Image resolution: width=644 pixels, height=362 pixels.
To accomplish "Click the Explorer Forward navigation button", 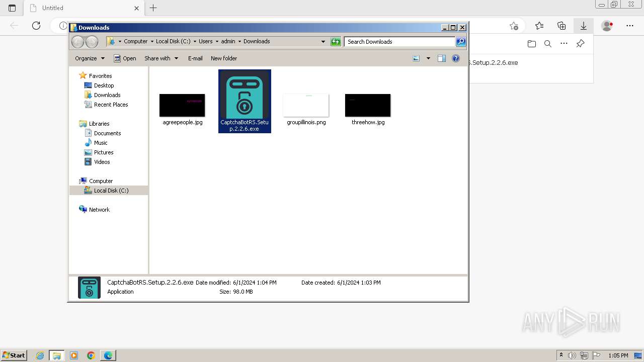I will [92, 42].
